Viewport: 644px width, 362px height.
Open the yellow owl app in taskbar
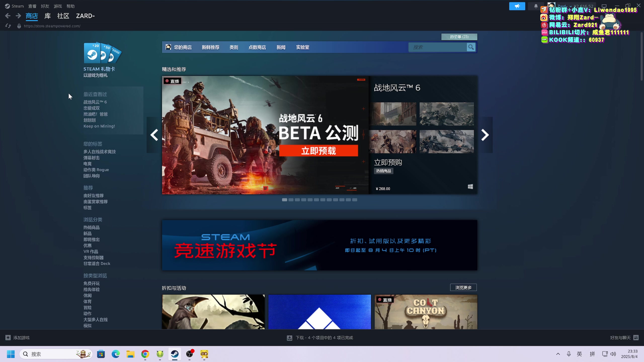click(x=204, y=354)
